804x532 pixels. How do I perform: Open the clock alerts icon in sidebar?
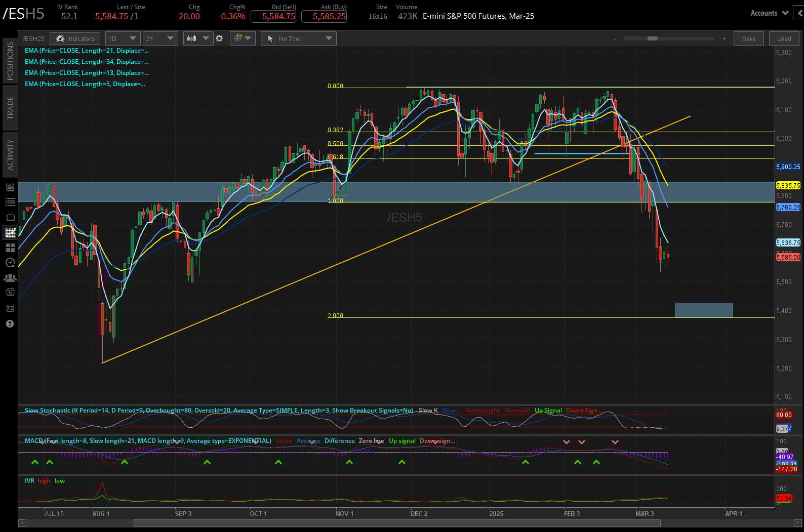[10, 262]
